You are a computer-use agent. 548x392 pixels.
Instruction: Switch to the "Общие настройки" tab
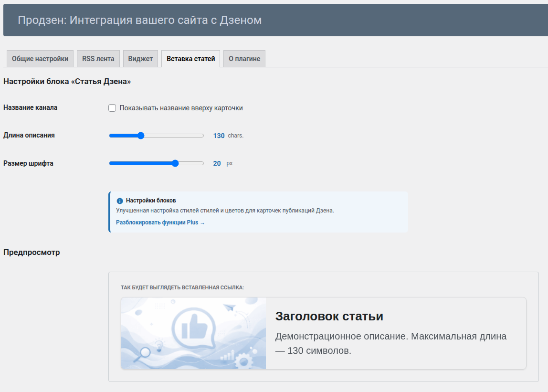tap(39, 58)
